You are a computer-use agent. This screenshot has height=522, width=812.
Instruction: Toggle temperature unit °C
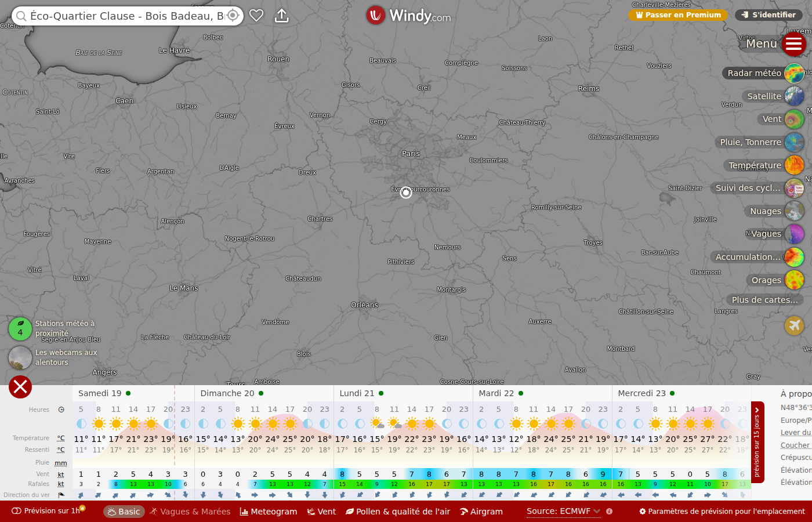point(61,438)
